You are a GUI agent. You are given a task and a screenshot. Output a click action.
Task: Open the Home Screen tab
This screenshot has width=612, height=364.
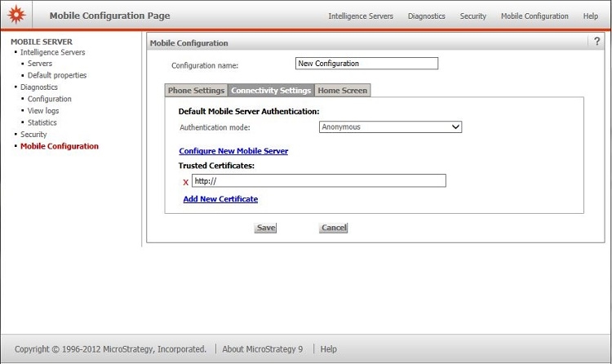coord(342,91)
